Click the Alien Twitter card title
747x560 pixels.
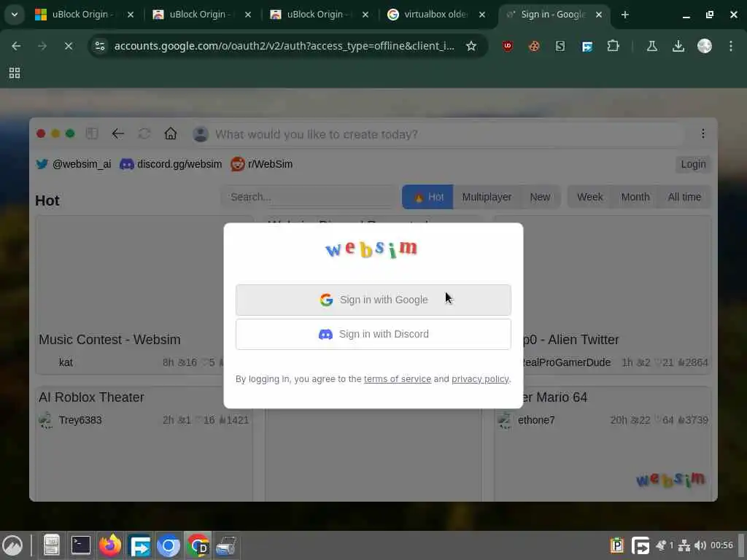(x=570, y=340)
